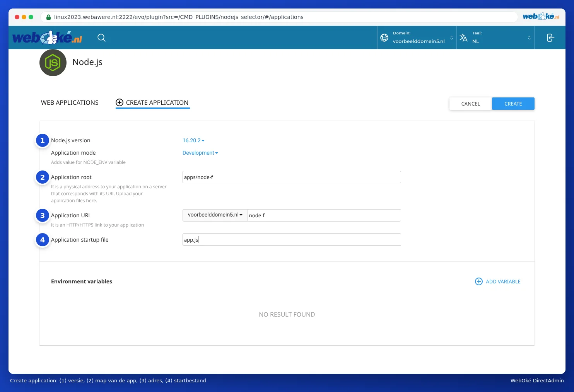The width and height of the screenshot is (574, 392).
Task: Click the Node.js page title
Action: (x=87, y=62)
